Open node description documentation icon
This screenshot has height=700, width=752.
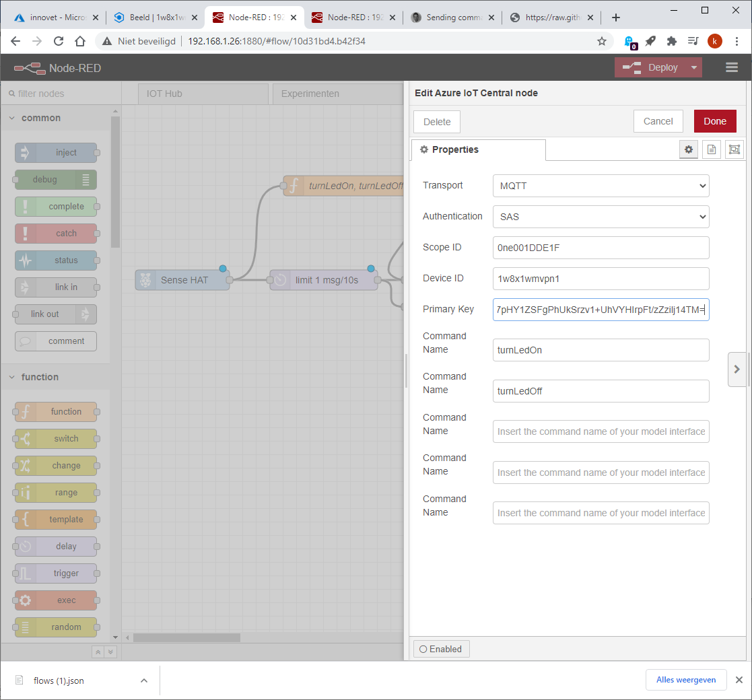(711, 149)
